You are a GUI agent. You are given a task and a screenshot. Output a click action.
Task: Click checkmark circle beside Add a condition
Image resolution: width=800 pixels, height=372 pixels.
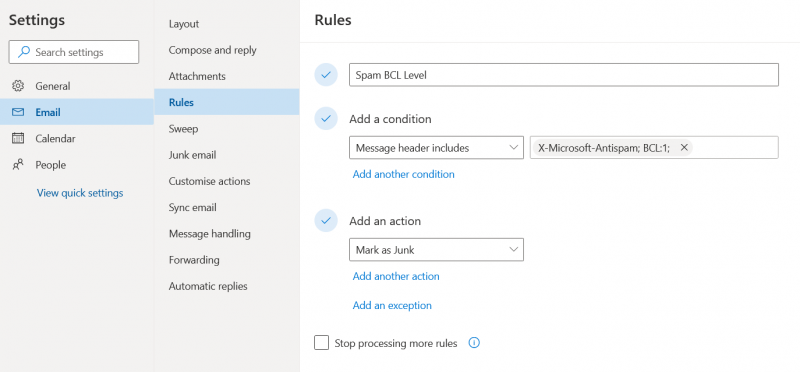tap(326, 118)
